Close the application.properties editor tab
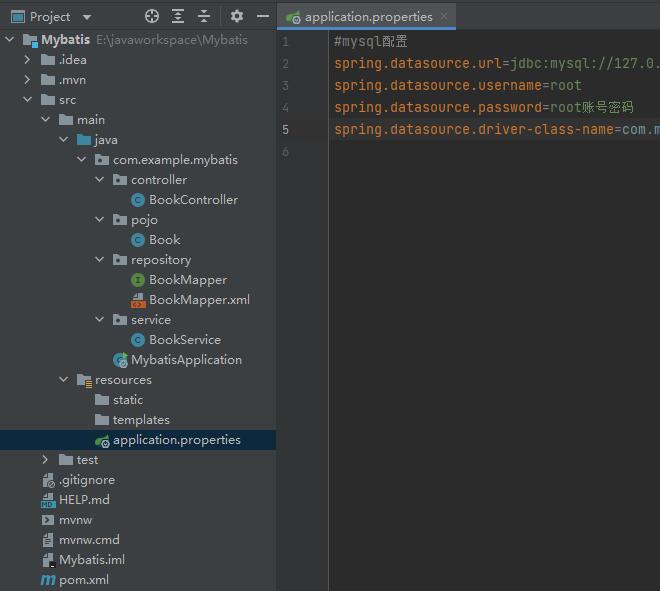This screenshot has width=660, height=591. (444, 17)
